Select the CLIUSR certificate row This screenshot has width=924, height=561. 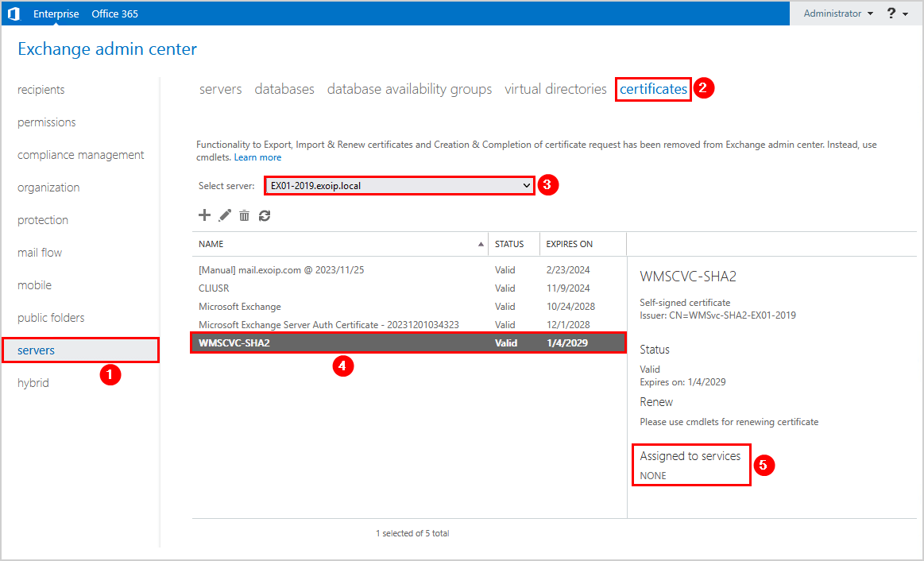pyautogui.click(x=214, y=288)
